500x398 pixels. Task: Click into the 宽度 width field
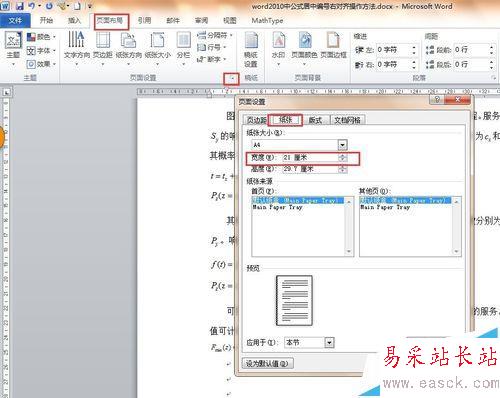310,157
